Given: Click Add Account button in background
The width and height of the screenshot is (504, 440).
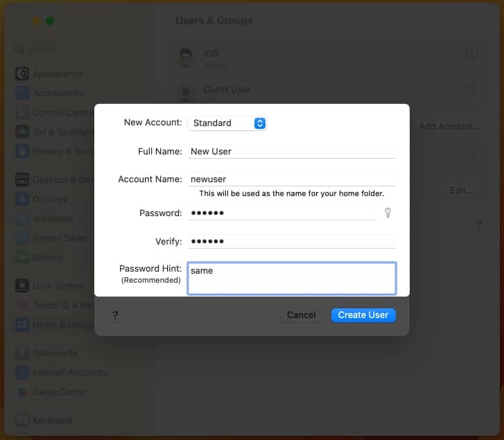Looking at the screenshot, I should click(448, 127).
